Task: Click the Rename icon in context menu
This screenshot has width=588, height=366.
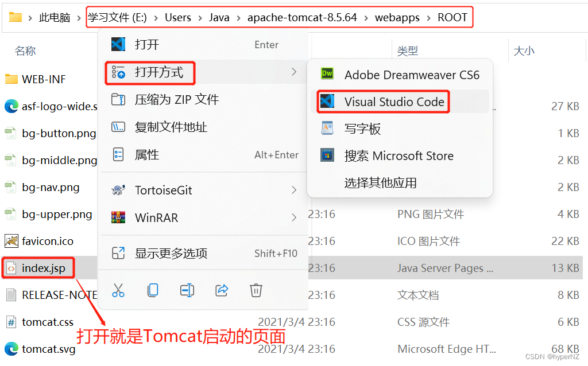Action: coord(187,290)
